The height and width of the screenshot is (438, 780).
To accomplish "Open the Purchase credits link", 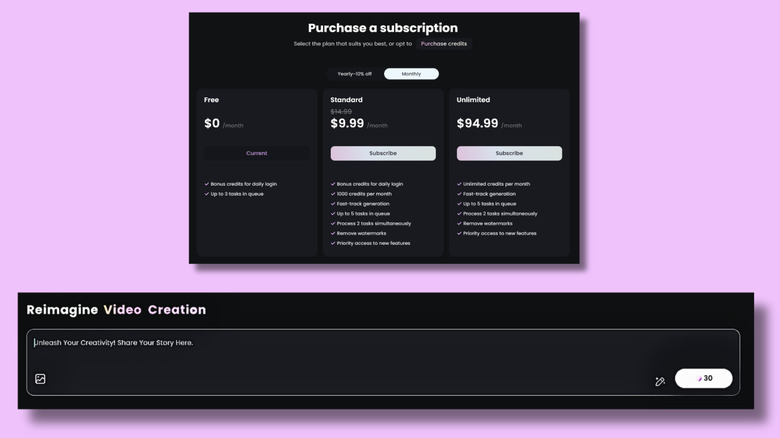I will coord(443,44).
